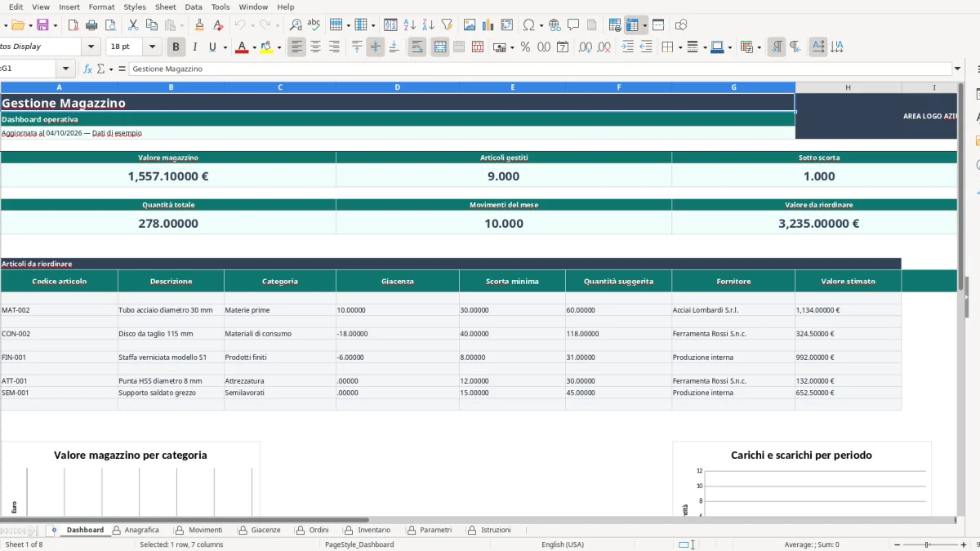This screenshot has width=980, height=551.
Task: Save the spreadsheet with the floppy icon
Action: [x=42, y=25]
